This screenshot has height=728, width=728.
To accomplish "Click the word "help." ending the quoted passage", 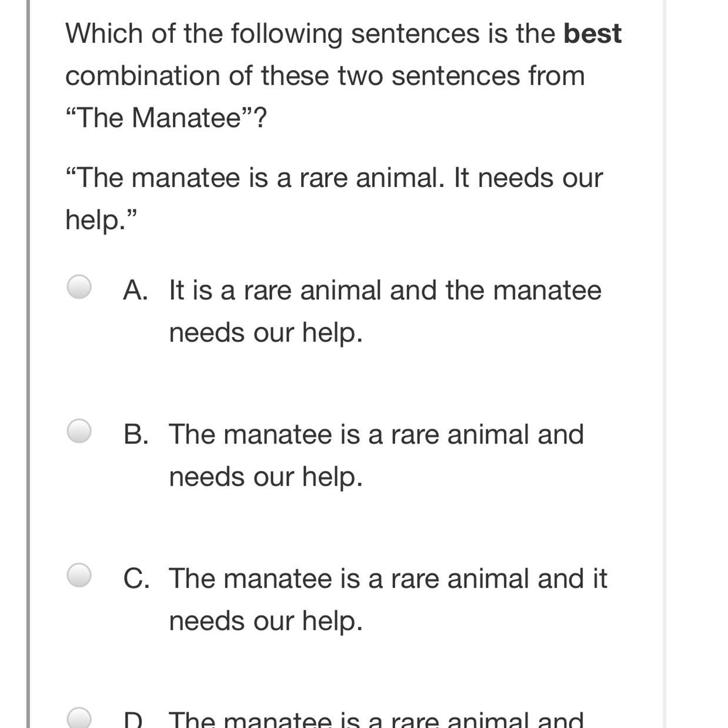I will (95, 220).
